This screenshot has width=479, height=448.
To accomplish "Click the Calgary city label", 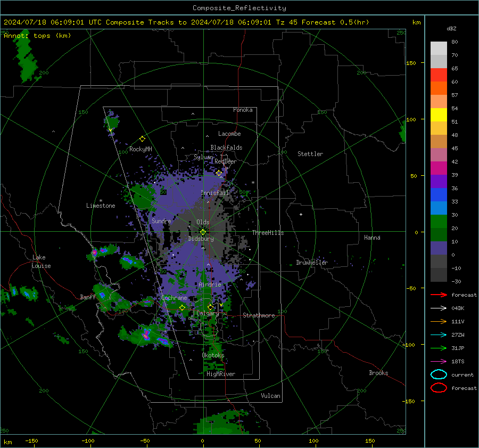I will point(208,313).
